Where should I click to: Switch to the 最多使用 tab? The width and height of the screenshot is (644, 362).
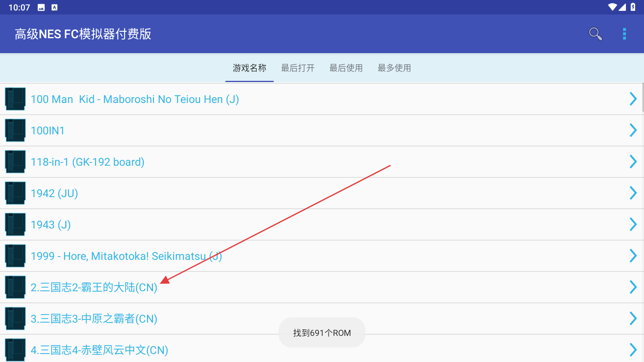[x=394, y=68]
